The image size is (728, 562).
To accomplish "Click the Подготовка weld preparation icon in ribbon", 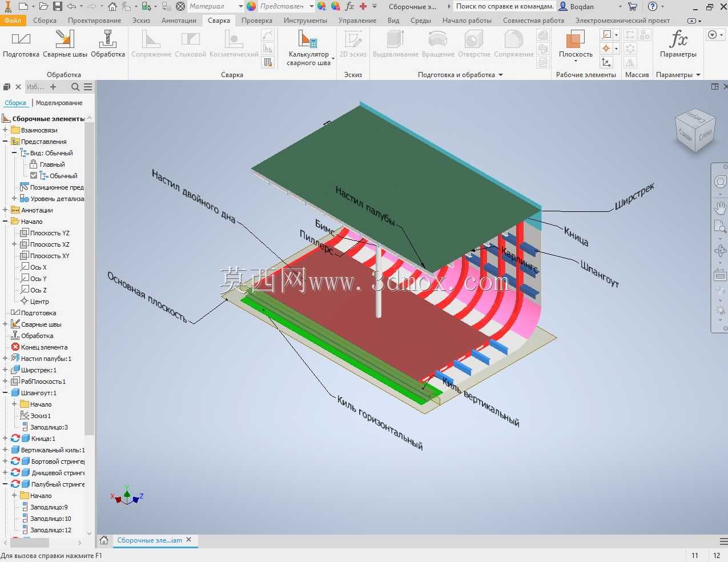I will 21,44.
